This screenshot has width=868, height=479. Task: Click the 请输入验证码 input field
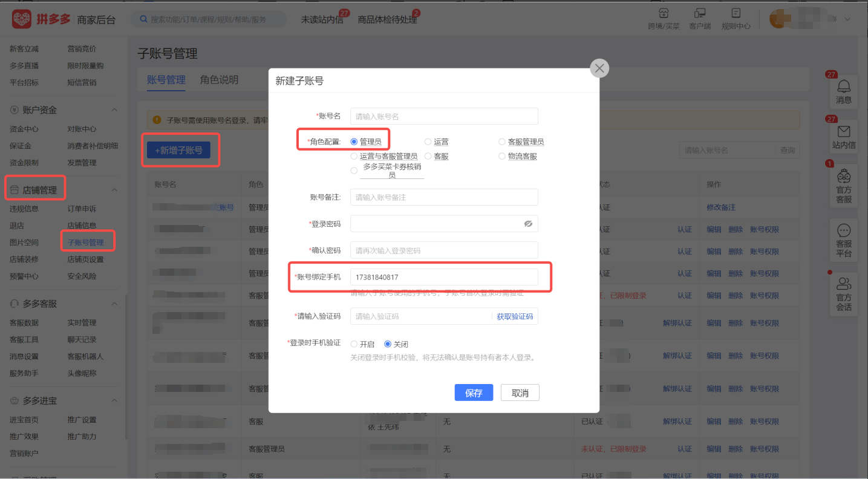(421, 316)
